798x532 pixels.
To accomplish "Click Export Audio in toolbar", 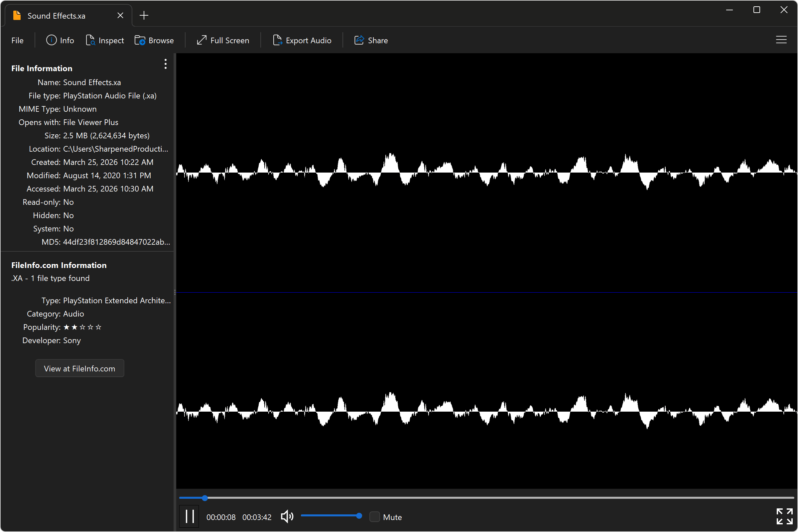I will 302,40.
